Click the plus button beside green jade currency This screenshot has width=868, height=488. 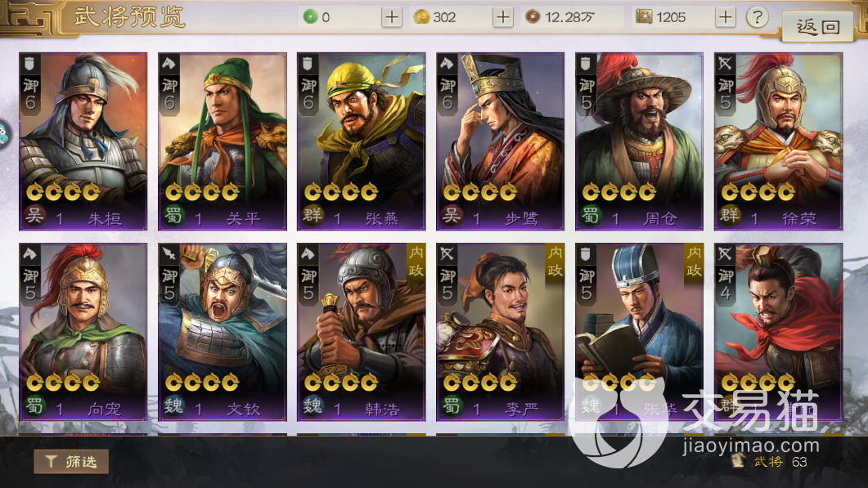click(391, 17)
